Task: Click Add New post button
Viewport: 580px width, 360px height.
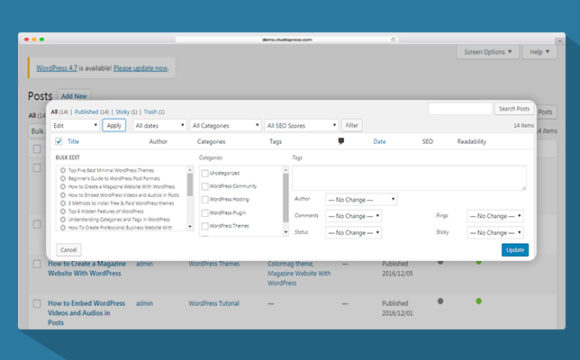Action: point(74,96)
